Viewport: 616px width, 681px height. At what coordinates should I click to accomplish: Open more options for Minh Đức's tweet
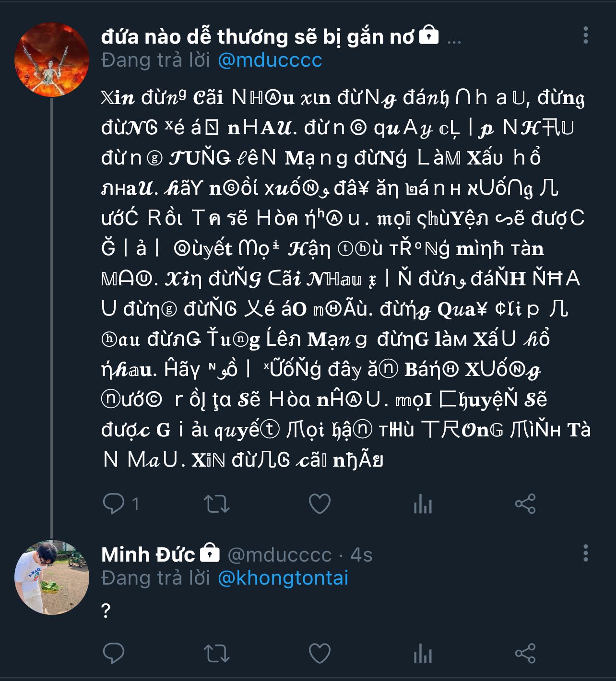pos(585,553)
